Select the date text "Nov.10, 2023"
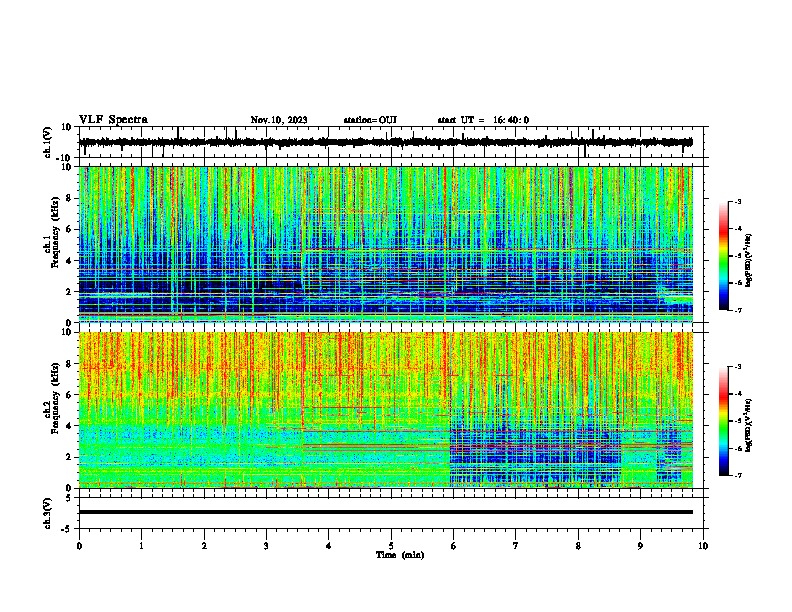Viewport: 792px width, 612px height. pos(279,120)
